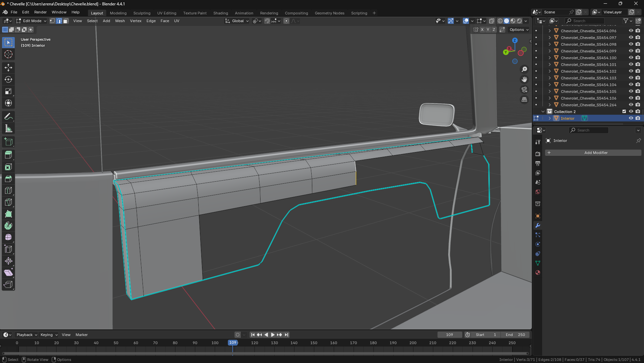Jump to the end frame
Image resolution: width=644 pixels, height=363 pixels.
(x=286, y=335)
